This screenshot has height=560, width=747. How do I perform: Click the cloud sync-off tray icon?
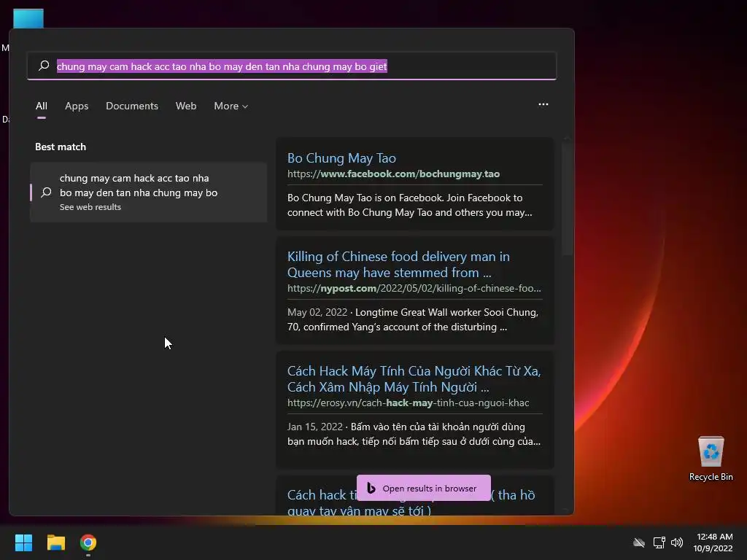639,542
